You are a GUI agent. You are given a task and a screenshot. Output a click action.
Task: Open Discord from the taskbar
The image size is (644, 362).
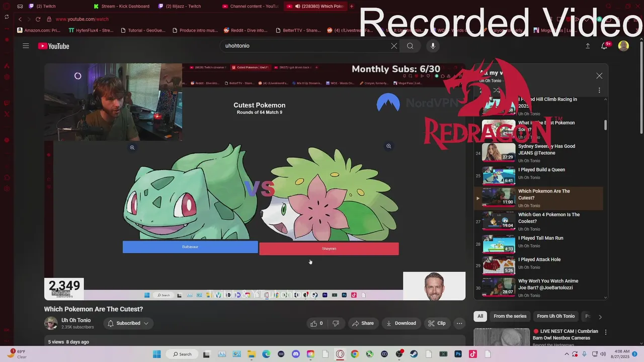[x=296, y=354]
